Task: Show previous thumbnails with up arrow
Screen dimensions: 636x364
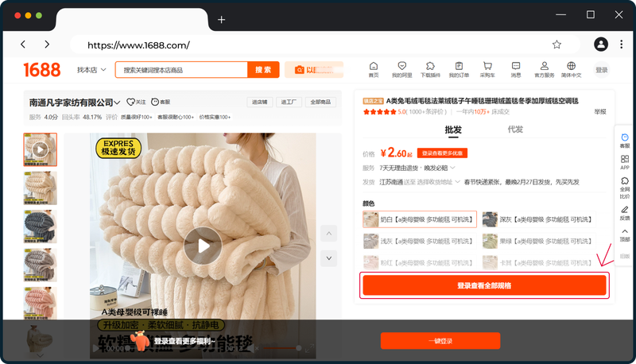Action: pos(329,234)
